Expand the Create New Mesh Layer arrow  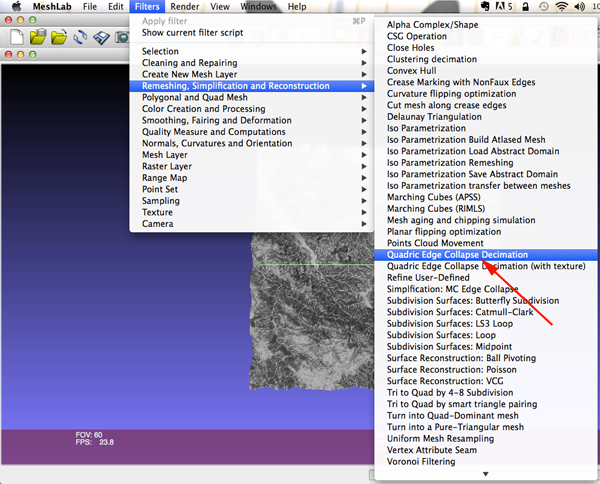364,74
